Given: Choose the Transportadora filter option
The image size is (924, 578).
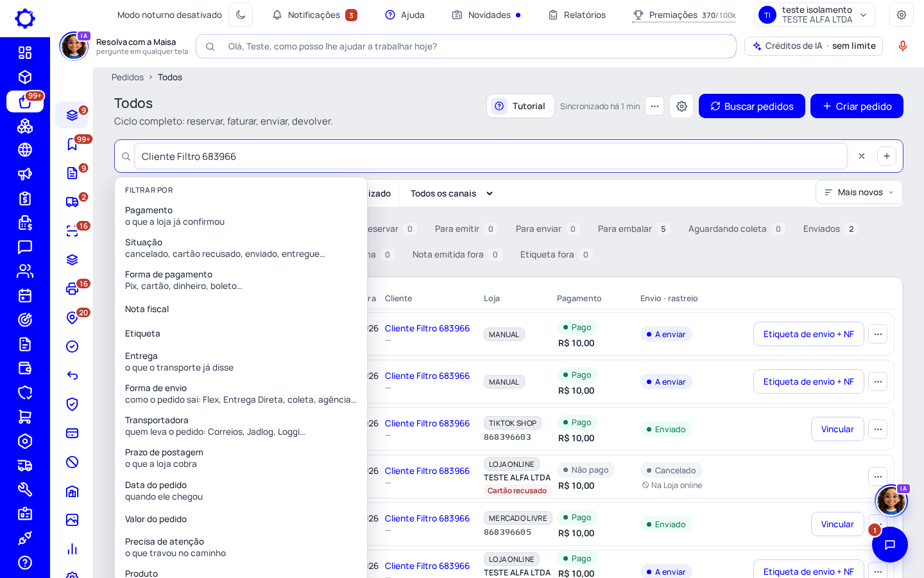Looking at the screenshot, I should (x=241, y=426).
